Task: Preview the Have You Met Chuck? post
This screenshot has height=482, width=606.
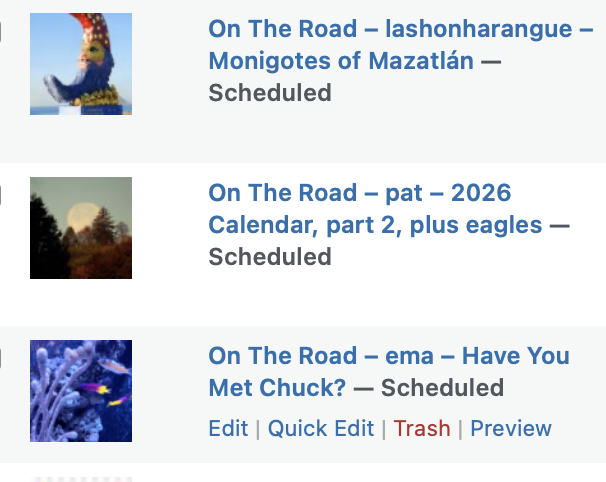Action: coord(510,428)
